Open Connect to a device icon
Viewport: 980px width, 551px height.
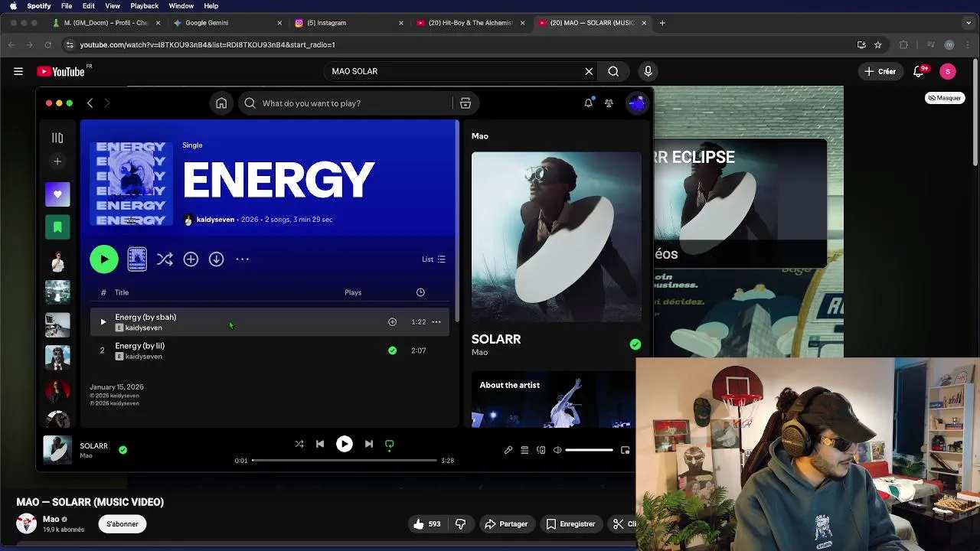coord(541,450)
